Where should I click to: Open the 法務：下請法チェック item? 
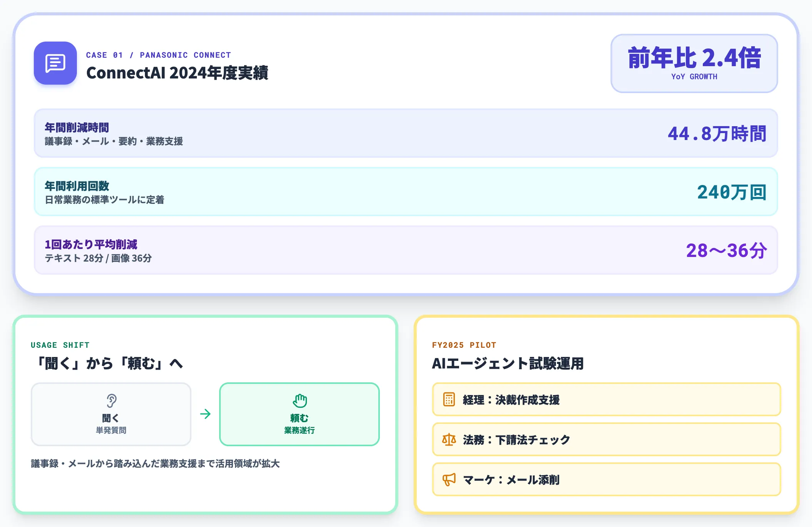[606, 439]
